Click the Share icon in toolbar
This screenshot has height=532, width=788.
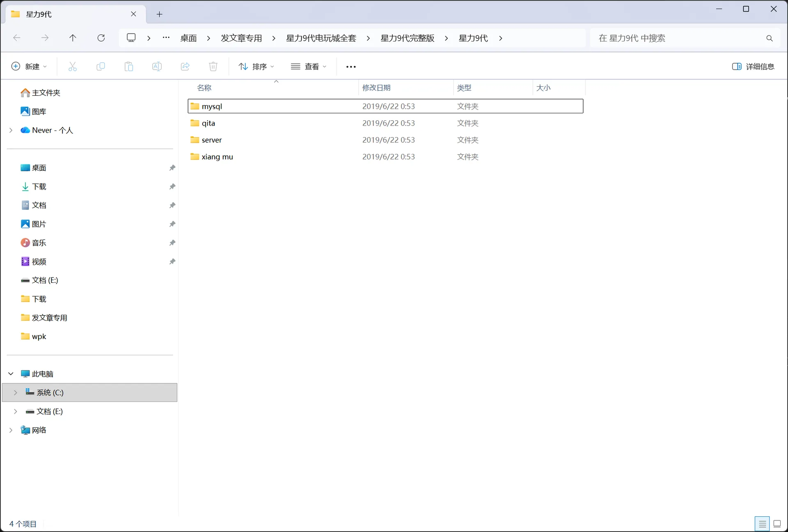click(x=185, y=66)
